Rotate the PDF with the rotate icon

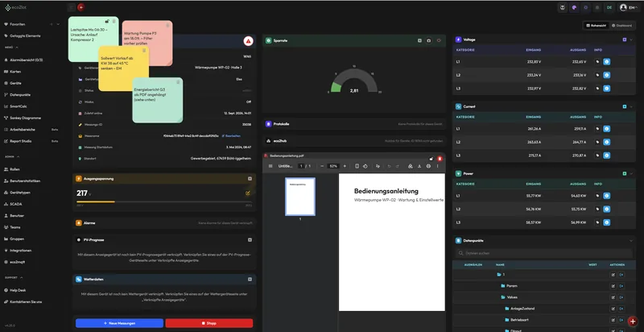(x=365, y=166)
